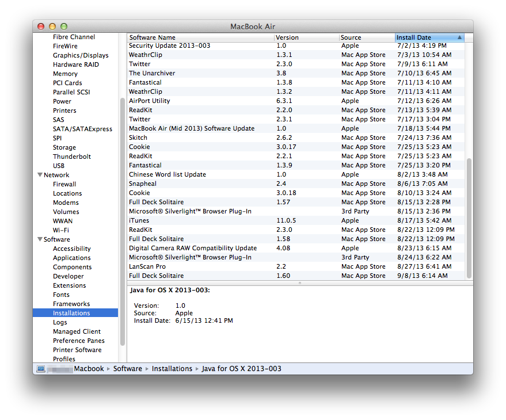506x420 pixels.
Task: Select the Security Update 2013-003 row
Action: pos(296,46)
